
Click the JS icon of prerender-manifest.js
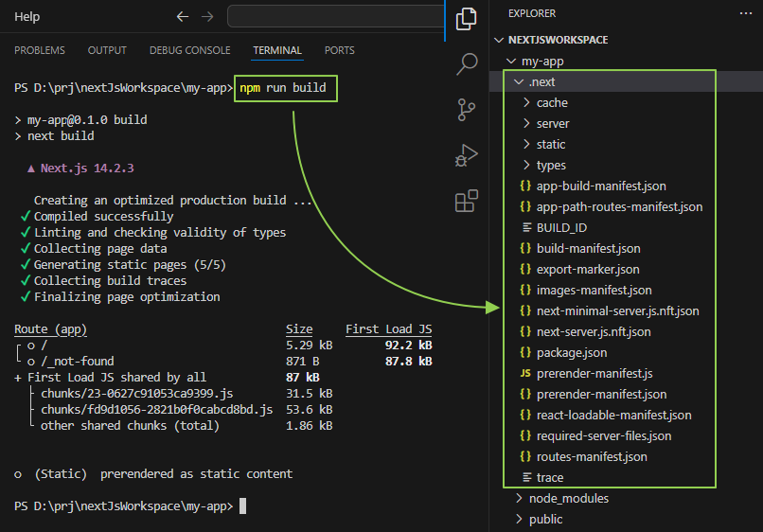[x=525, y=373]
